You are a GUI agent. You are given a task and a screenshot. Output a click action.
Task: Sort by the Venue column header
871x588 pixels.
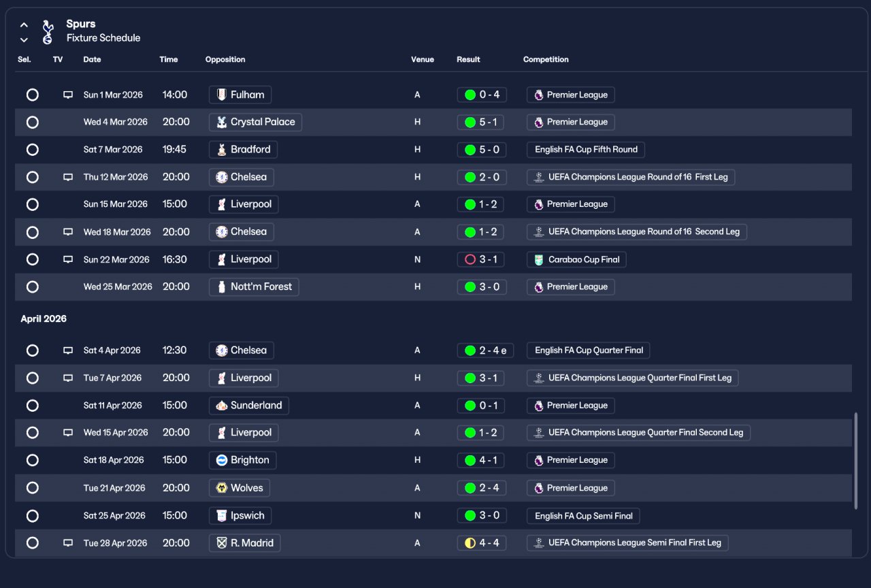423,59
